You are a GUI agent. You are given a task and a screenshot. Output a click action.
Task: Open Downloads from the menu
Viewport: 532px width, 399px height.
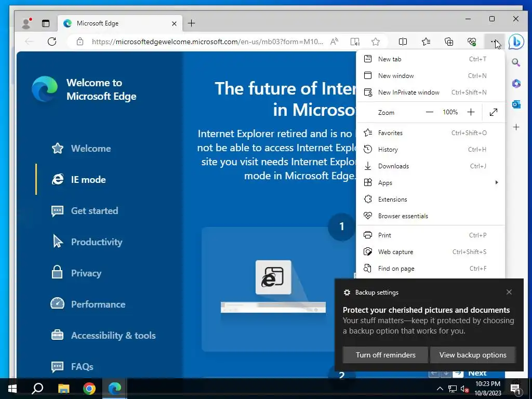pyautogui.click(x=431, y=166)
